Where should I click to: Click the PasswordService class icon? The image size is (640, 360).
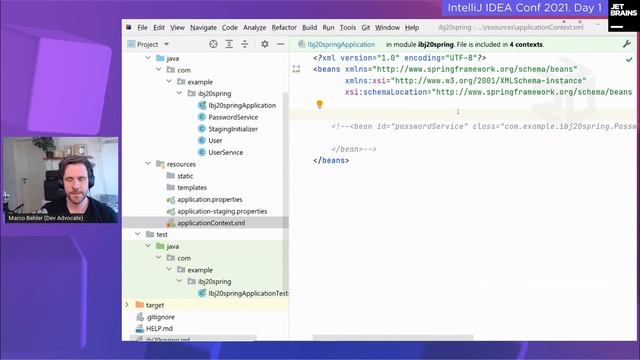tap(202, 117)
